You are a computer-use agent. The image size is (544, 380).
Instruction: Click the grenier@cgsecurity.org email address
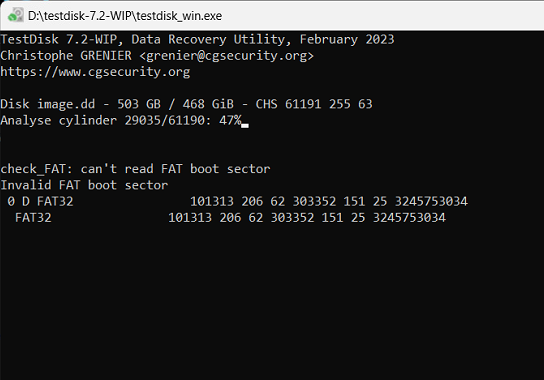point(227,56)
